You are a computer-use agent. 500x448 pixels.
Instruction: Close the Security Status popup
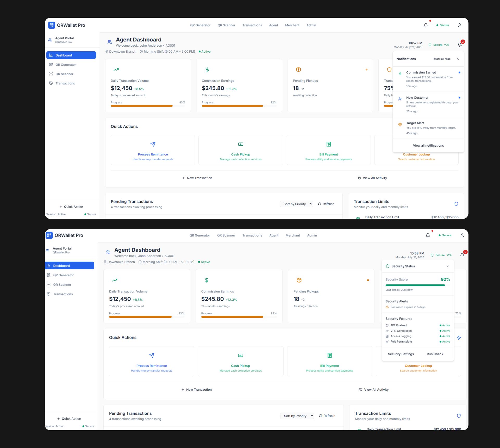coord(447,266)
